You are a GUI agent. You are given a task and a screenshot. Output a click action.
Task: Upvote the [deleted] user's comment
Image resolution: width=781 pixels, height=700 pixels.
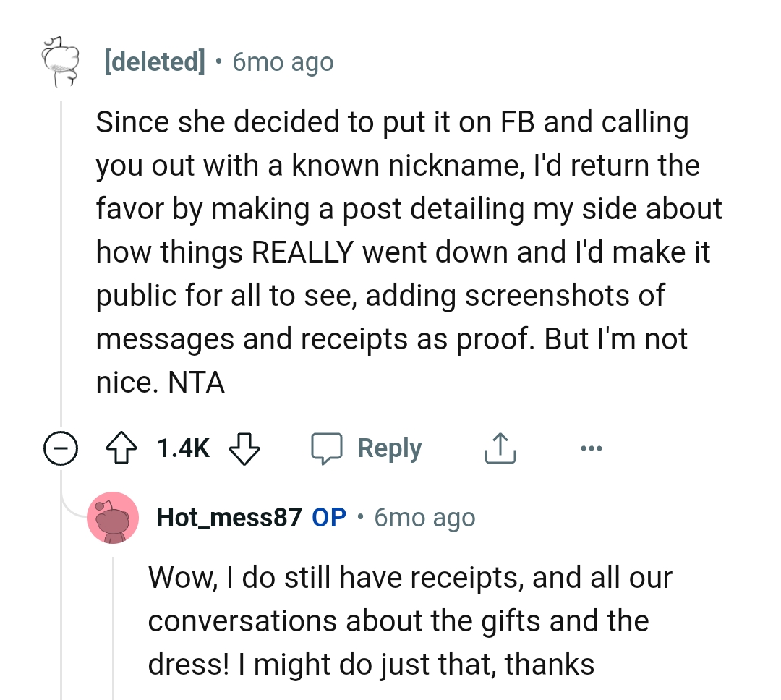[x=123, y=448]
